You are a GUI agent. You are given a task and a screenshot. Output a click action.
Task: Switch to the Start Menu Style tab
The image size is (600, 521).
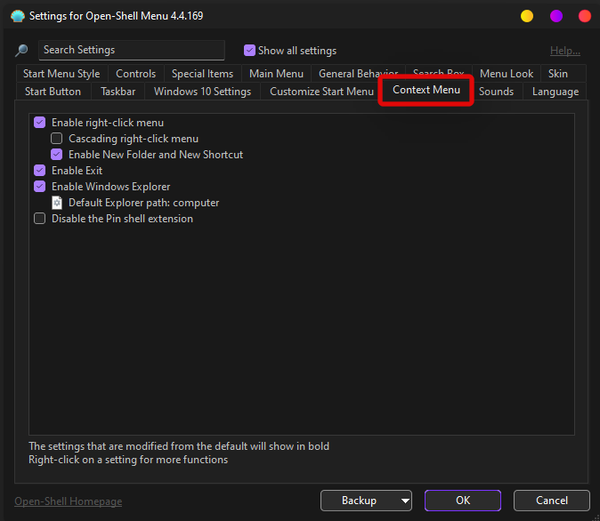61,74
